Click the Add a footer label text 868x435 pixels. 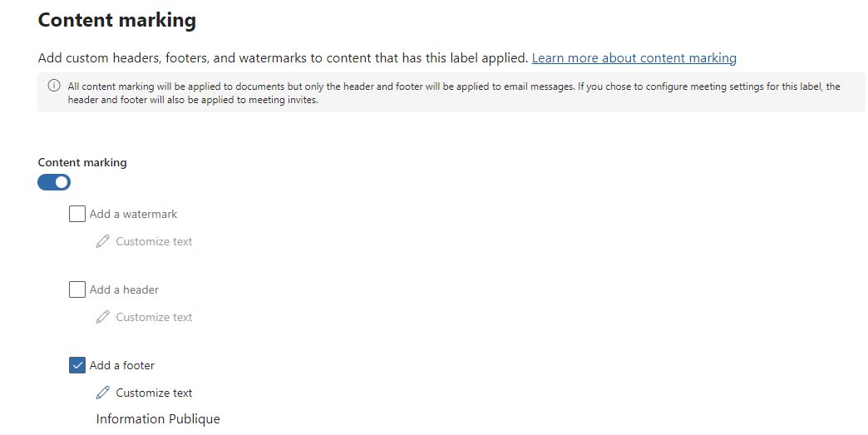[122, 366]
